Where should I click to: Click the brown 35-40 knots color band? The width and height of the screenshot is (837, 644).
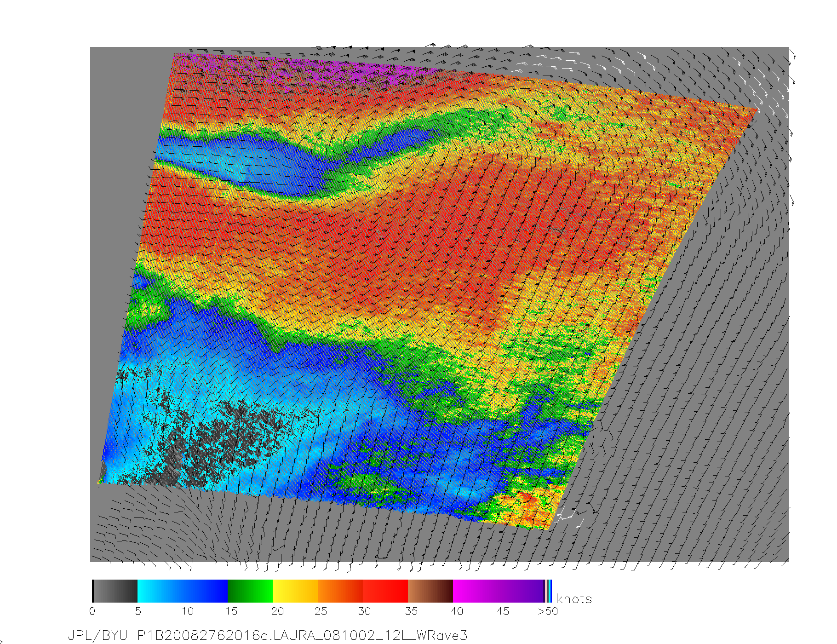pos(430,591)
